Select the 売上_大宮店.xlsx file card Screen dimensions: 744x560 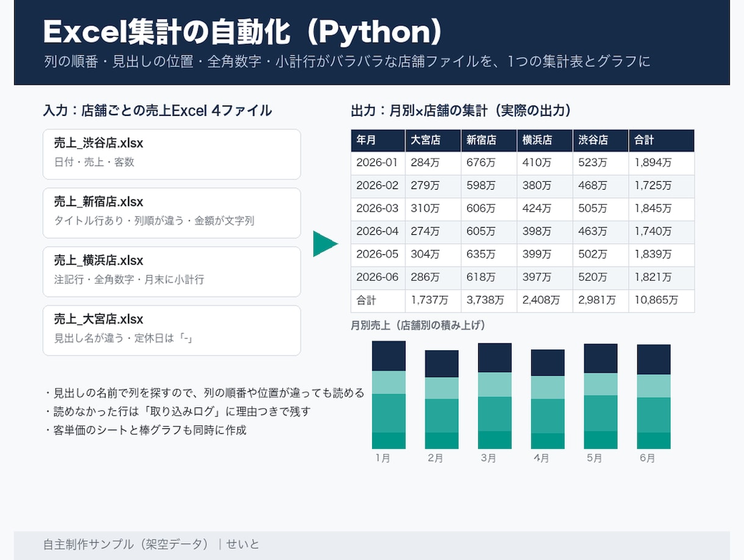pos(171,330)
